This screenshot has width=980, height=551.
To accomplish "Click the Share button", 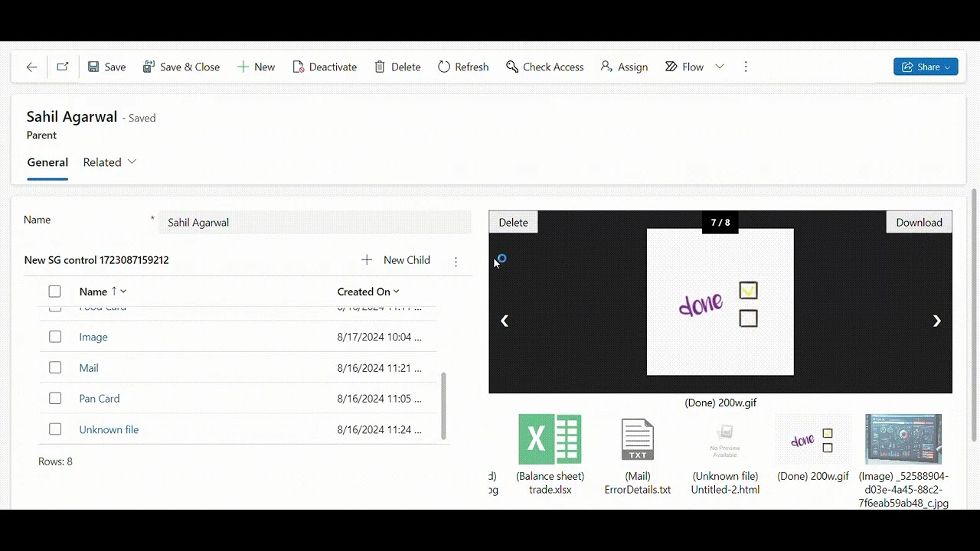I will click(x=926, y=67).
